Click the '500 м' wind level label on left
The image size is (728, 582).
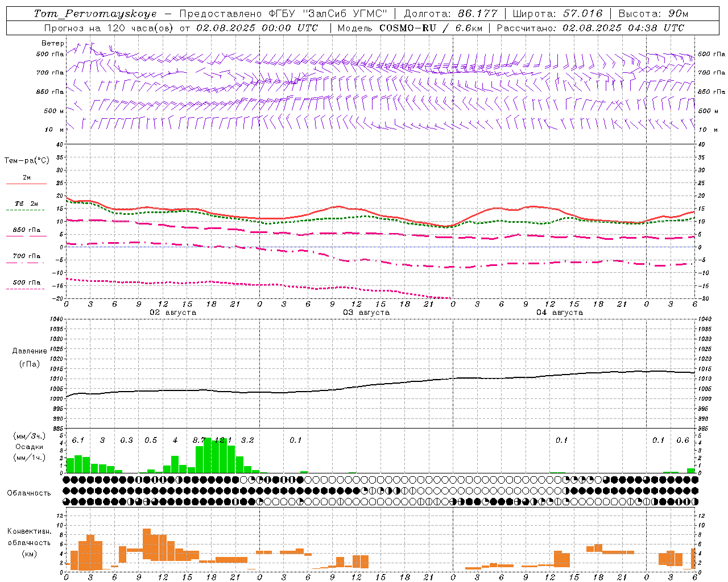click(54, 111)
